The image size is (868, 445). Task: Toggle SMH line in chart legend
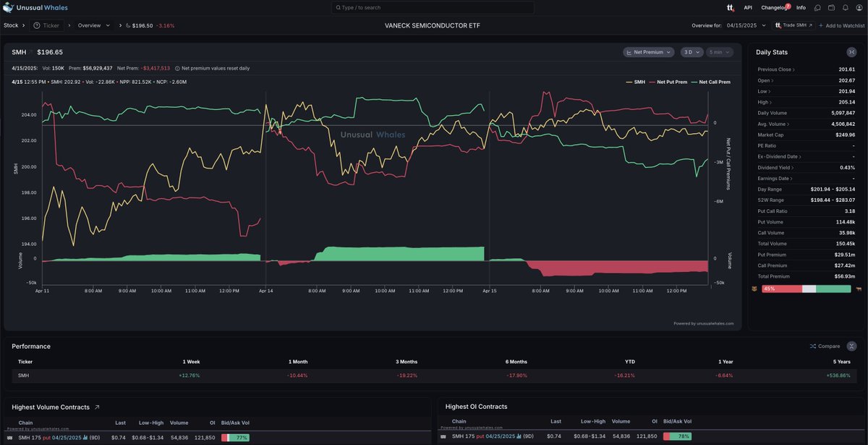635,82
